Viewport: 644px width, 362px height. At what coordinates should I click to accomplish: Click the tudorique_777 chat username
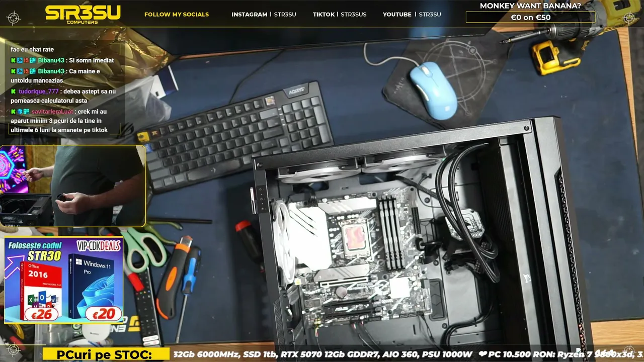pyautogui.click(x=38, y=92)
